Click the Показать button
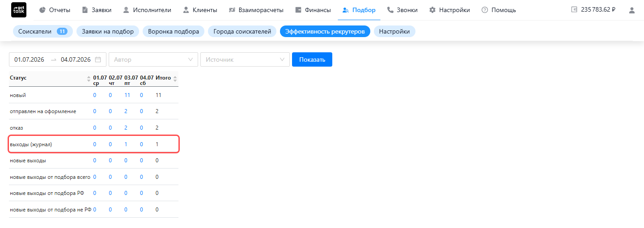Screen dimensions: 644x228 (x=312, y=59)
